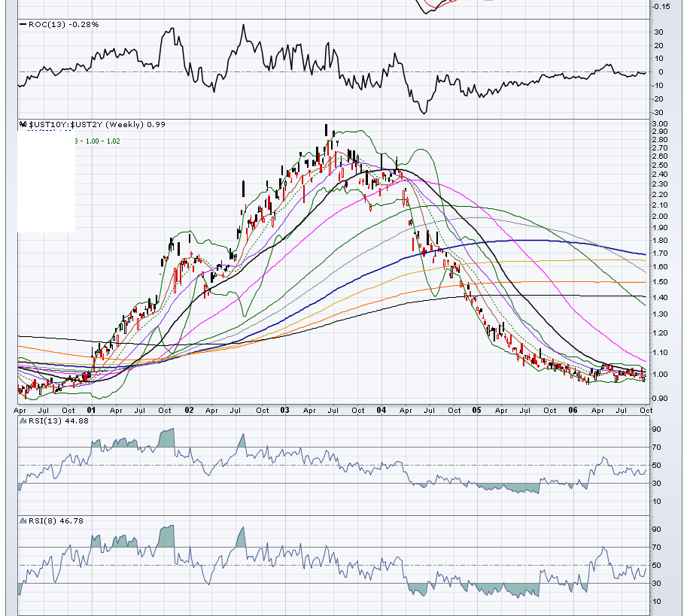Screen dimensions: 696x616
Task: Click the 05 year label on the time axis
Action: (476, 410)
